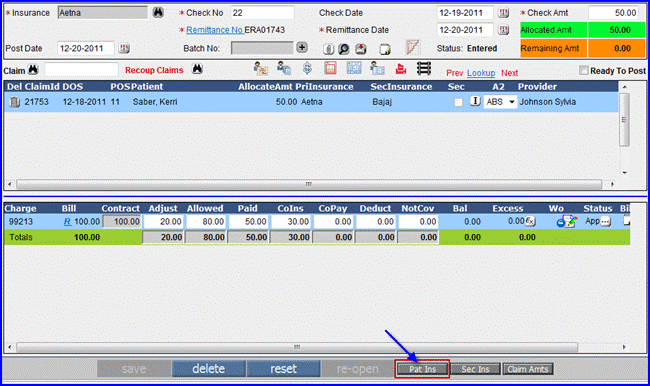The width and height of the screenshot is (650, 386).
Task: Click the greyed-out save button
Action: [134, 369]
